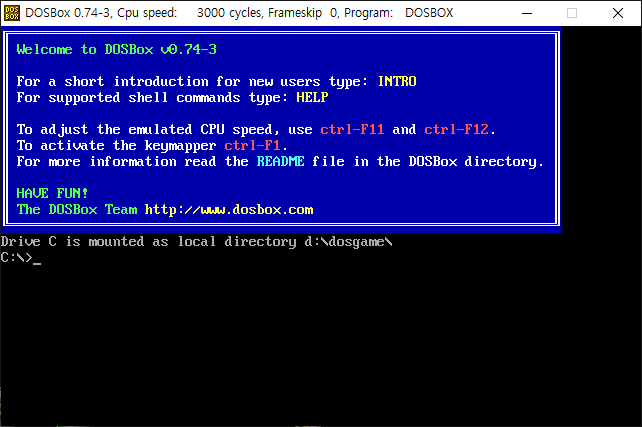Click the DOSBox title bar text
642x427 pixels.
[x=239, y=13]
